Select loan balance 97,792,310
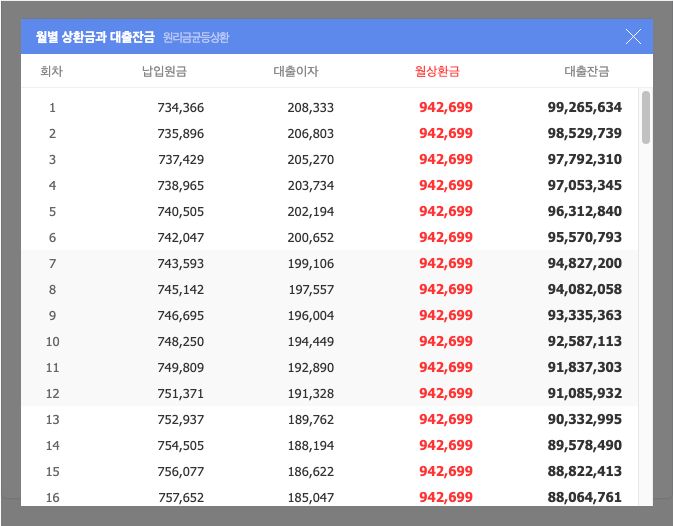The width and height of the screenshot is (673, 526). pyautogui.click(x=585, y=159)
